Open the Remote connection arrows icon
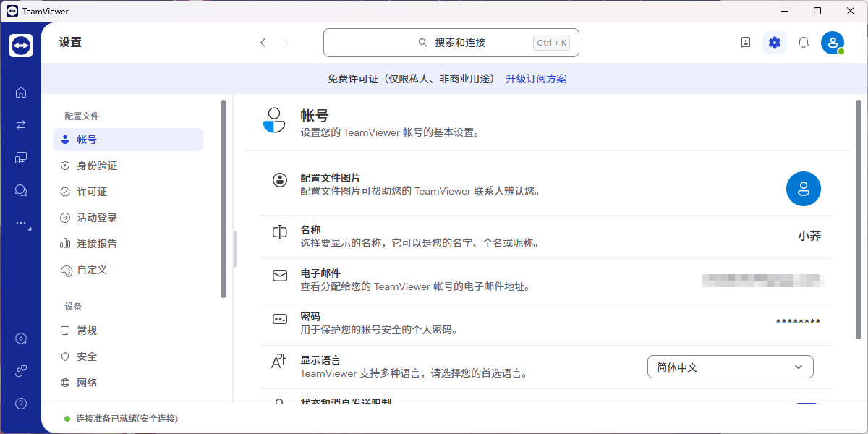 (21, 124)
